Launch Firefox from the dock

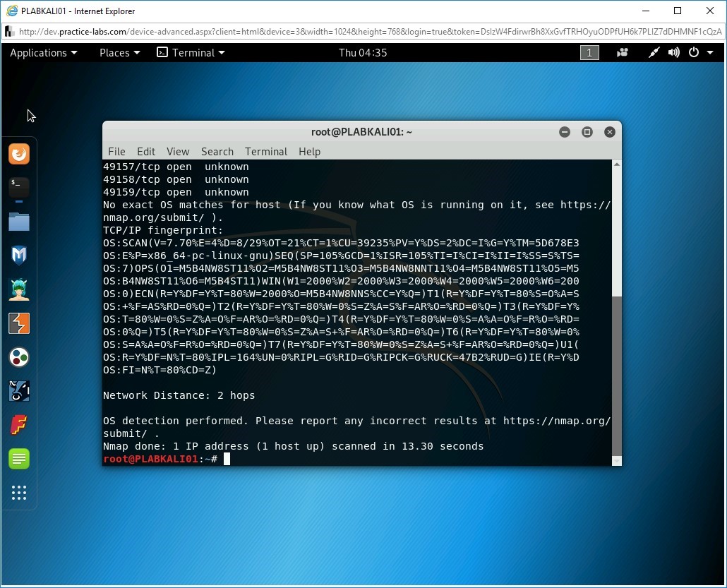tap(19, 154)
